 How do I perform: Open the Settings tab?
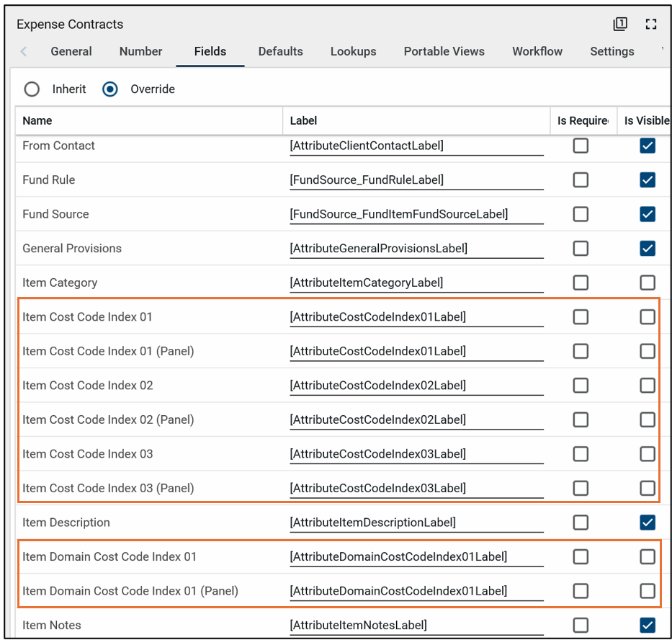(x=611, y=52)
